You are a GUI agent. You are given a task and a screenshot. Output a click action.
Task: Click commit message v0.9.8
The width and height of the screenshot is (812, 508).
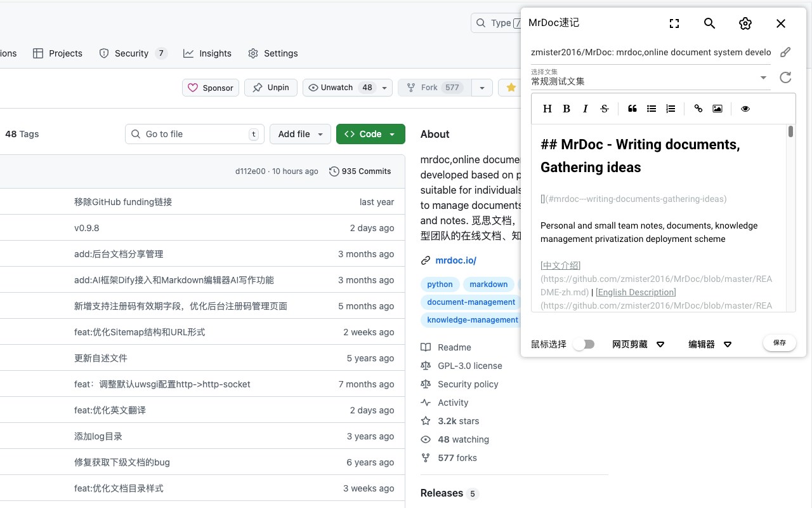[x=87, y=228]
